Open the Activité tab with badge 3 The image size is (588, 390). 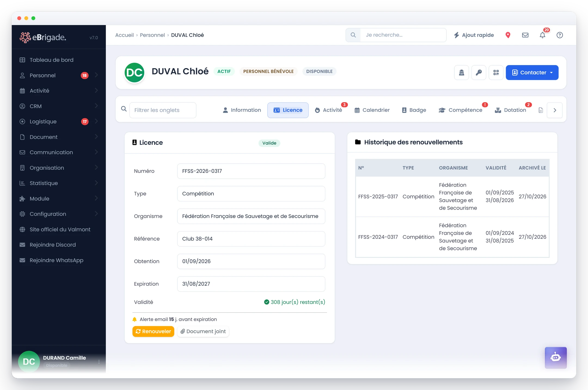coord(329,110)
